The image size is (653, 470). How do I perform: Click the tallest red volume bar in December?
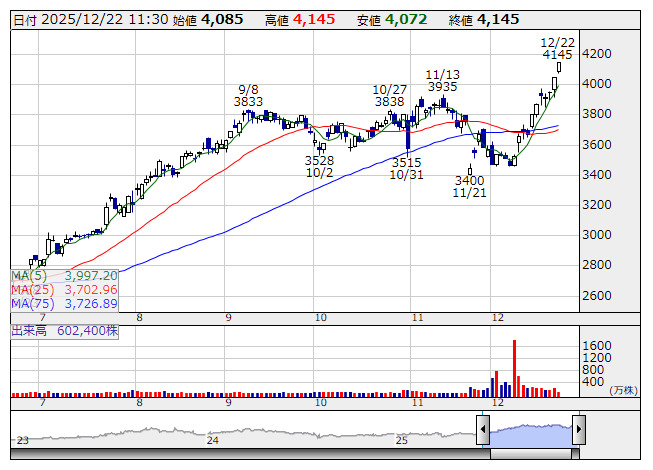coord(514,368)
